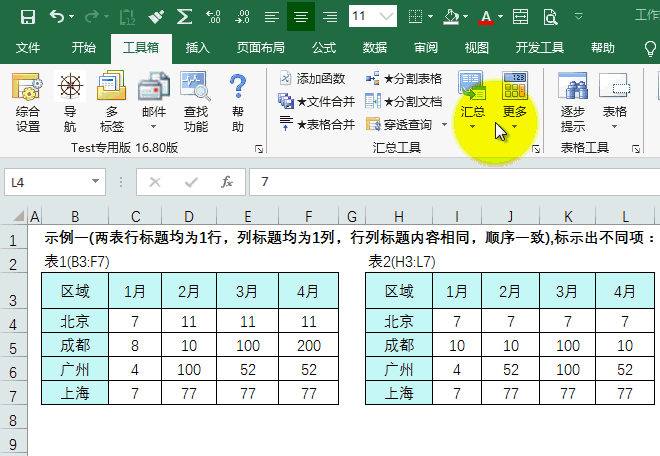Click the AutoSum sigma icon
This screenshot has height=456, width=660.
(x=185, y=16)
